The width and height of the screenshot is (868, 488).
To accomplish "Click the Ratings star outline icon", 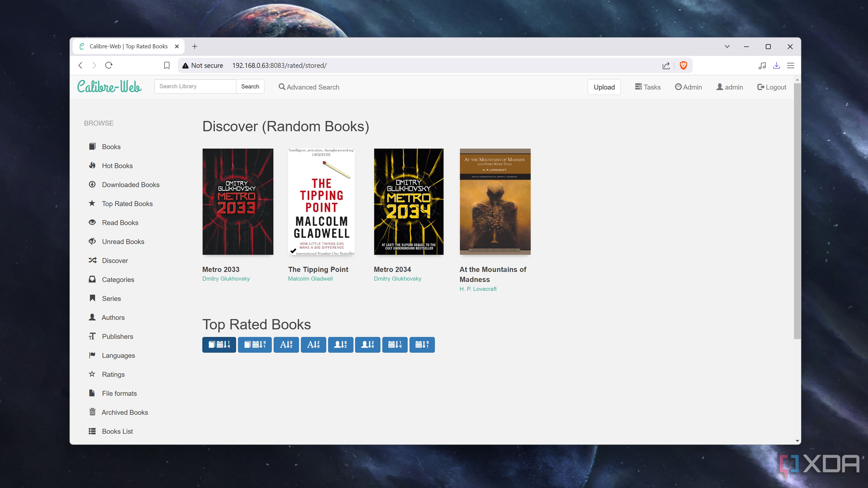I will point(92,374).
